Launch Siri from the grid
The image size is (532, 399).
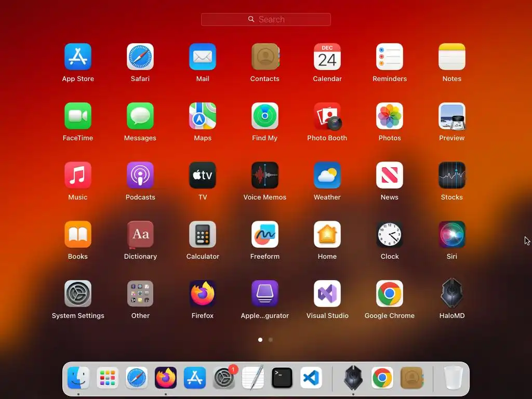tap(452, 234)
